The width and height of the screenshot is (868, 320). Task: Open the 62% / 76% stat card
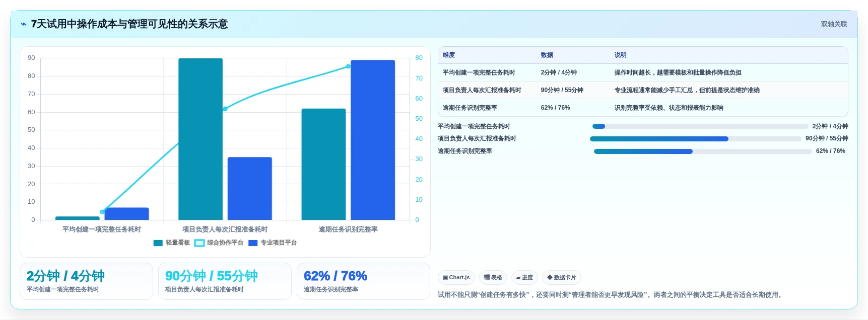[x=363, y=281]
